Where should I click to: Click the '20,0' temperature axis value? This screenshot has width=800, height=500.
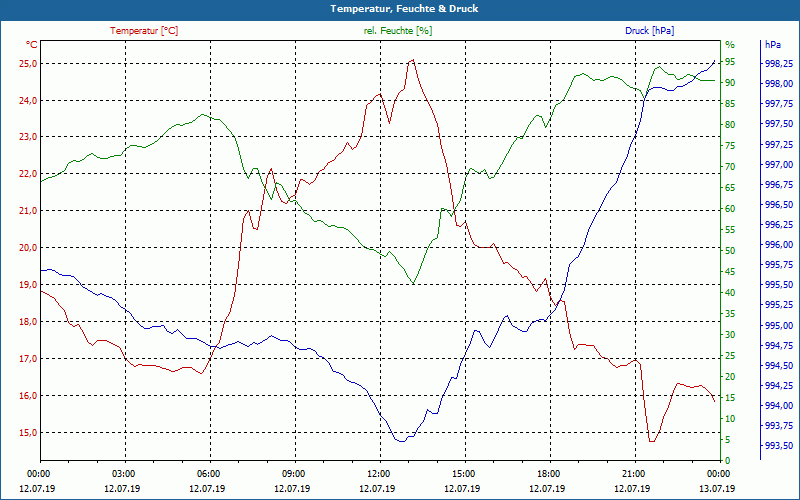click(x=28, y=248)
